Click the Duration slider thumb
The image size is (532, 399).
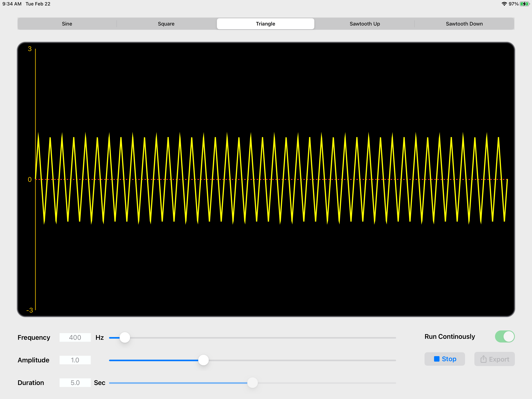(x=252, y=383)
